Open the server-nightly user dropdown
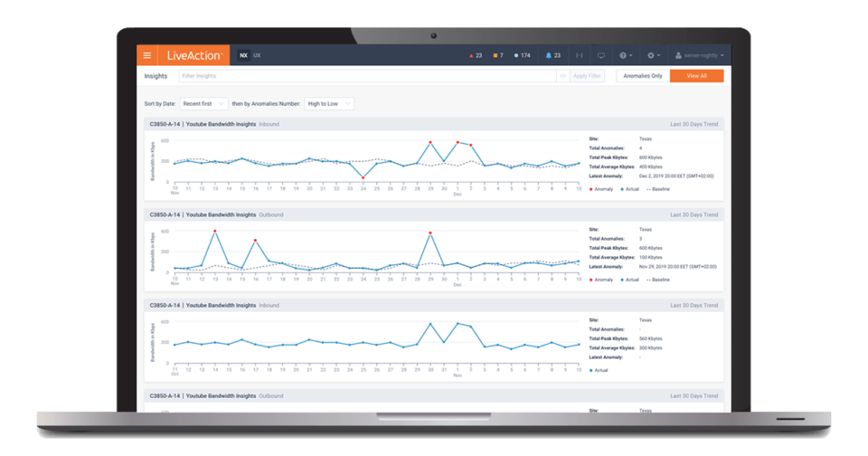This screenshot has width=868, height=456. pyautogui.click(x=700, y=55)
